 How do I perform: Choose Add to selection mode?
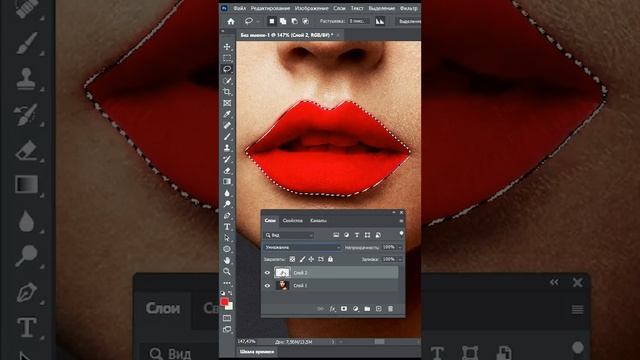(x=283, y=21)
